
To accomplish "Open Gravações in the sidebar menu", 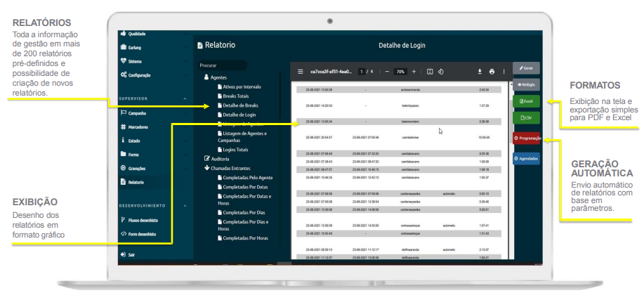I will coord(137,168).
